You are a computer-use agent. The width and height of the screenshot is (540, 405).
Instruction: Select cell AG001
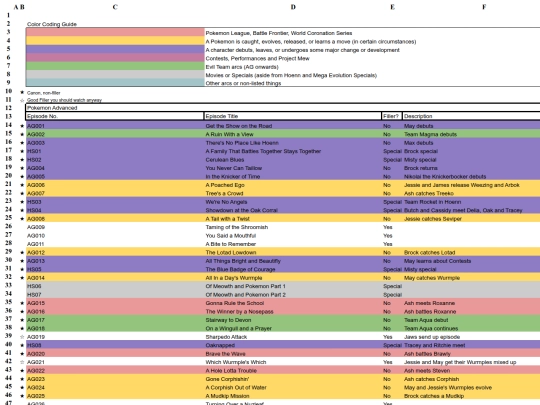tap(115, 126)
